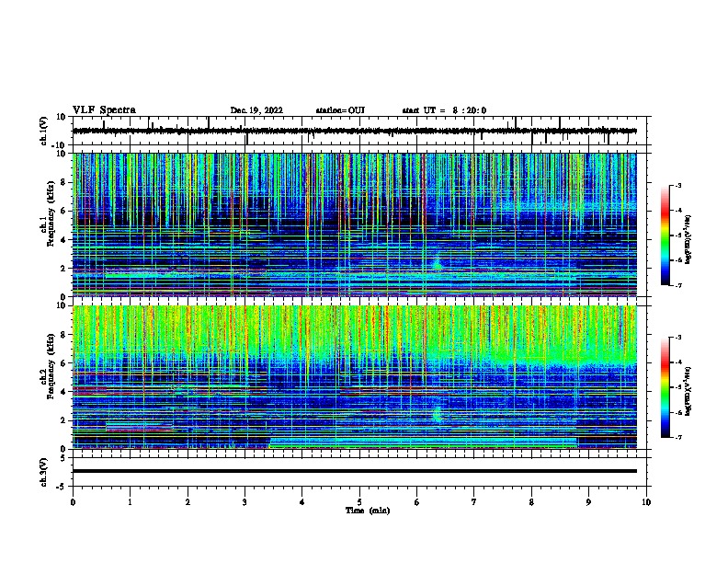Click time axis tick label '8'
The height and width of the screenshot is (563, 728).
(531, 502)
